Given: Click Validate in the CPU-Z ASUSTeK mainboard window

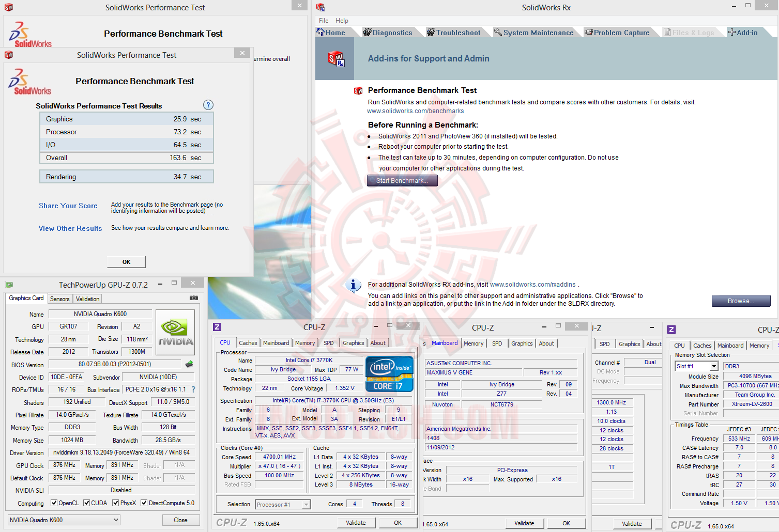Looking at the screenshot, I should pyautogui.click(x=524, y=523).
